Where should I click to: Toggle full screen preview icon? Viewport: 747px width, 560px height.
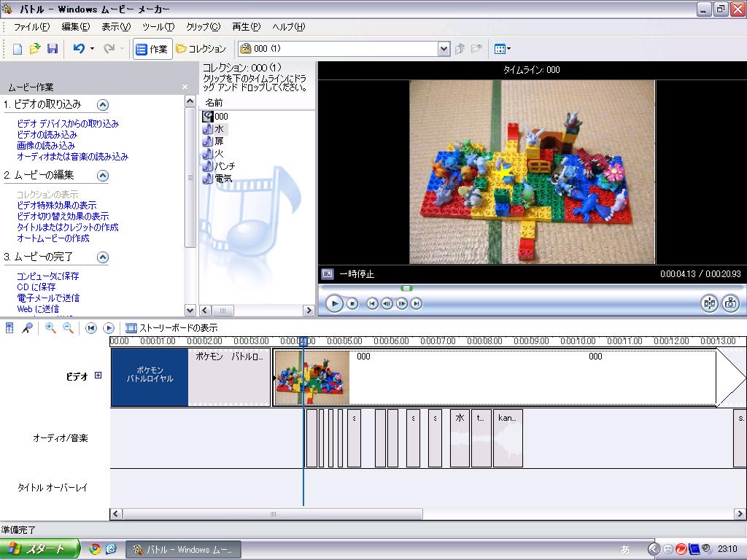(x=328, y=274)
